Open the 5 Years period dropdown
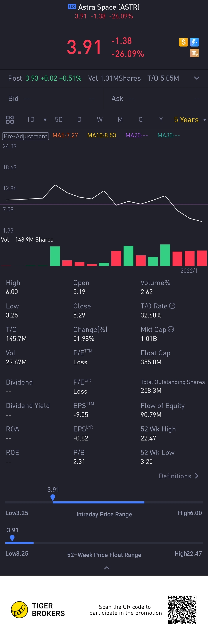 (190, 120)
